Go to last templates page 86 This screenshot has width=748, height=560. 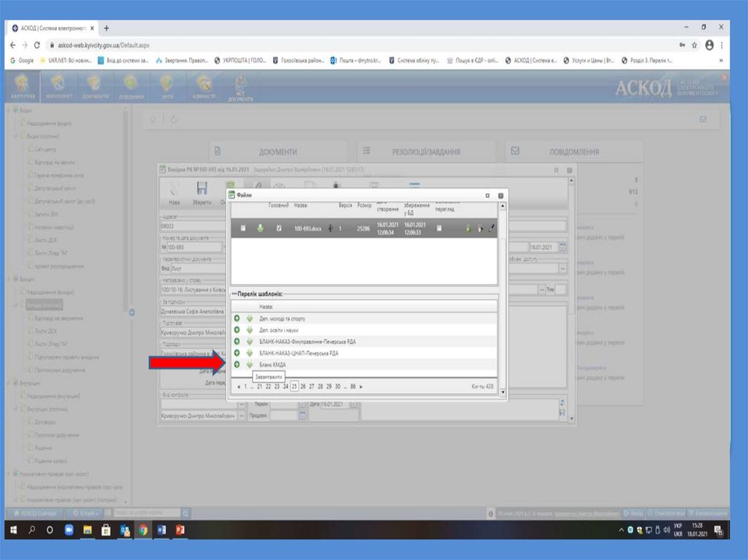pos(353,386)
